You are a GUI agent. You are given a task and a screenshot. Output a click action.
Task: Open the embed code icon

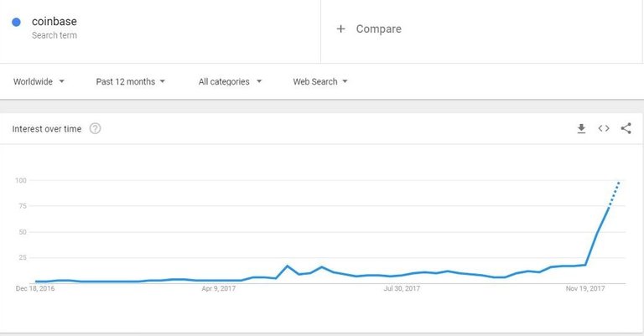tap(604, 128)
